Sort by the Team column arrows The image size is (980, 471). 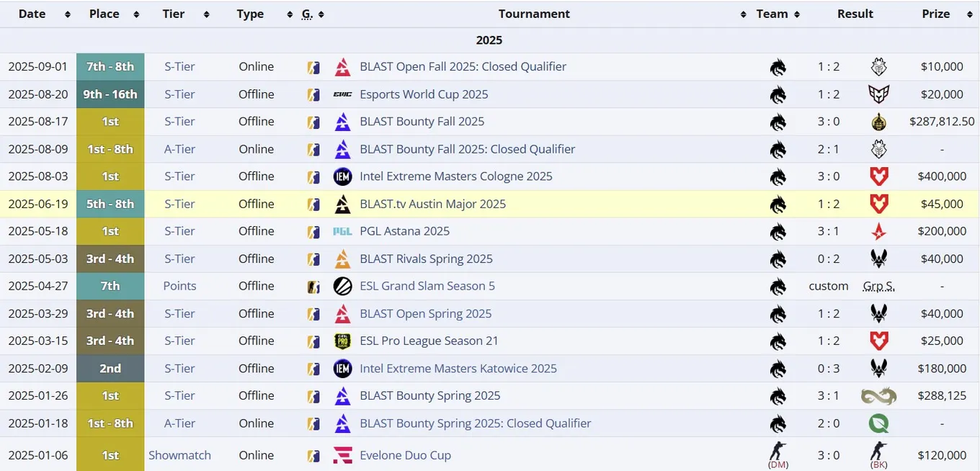[x=797, y=14]
